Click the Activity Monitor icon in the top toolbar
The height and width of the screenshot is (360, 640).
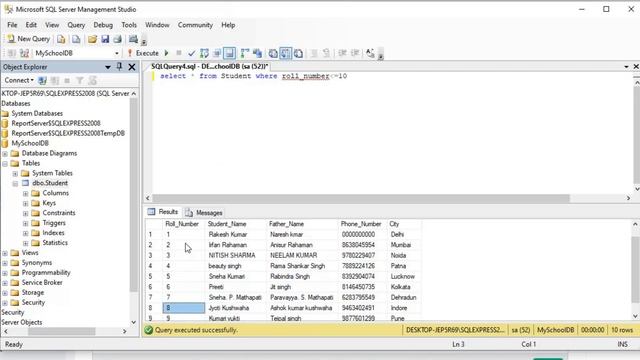[133, 39]
